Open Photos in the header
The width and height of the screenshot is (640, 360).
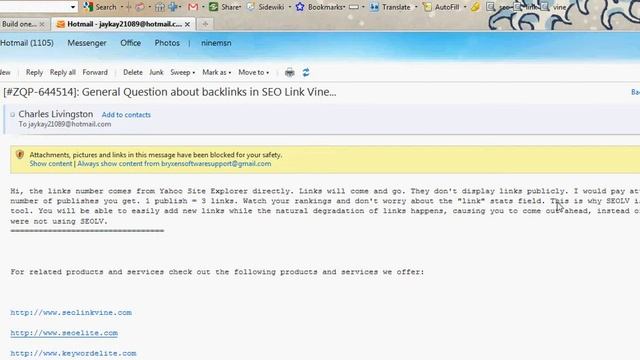click(x=167, y=43)
